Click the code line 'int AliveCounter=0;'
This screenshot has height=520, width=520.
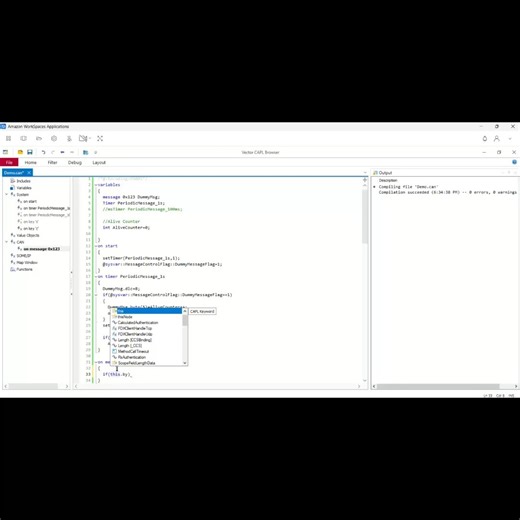[x=126, y=228]
